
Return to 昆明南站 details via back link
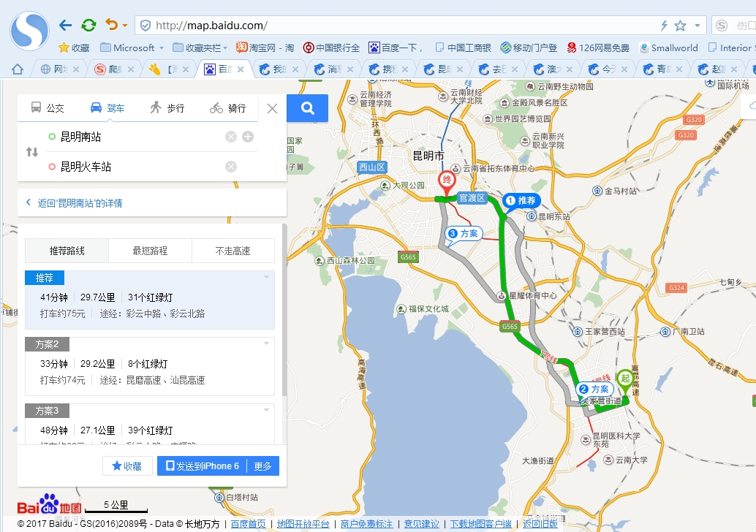[75, 203]
